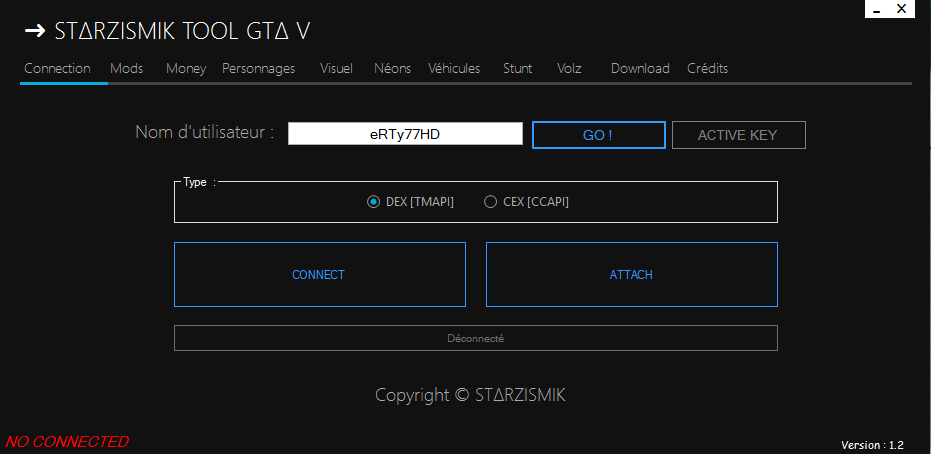This screenshot has height=454, width=931.
Task: Click the ACTIVE KEY button
Action: [739, 135]
